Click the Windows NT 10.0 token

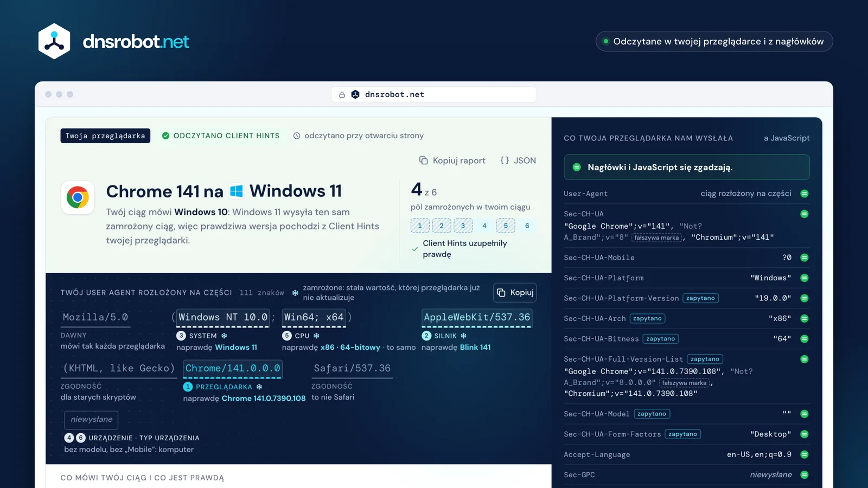coord(223,317)
